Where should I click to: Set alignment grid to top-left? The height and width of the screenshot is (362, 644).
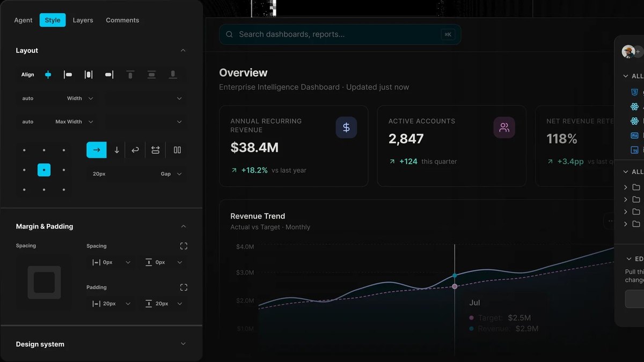coord(24,150)
